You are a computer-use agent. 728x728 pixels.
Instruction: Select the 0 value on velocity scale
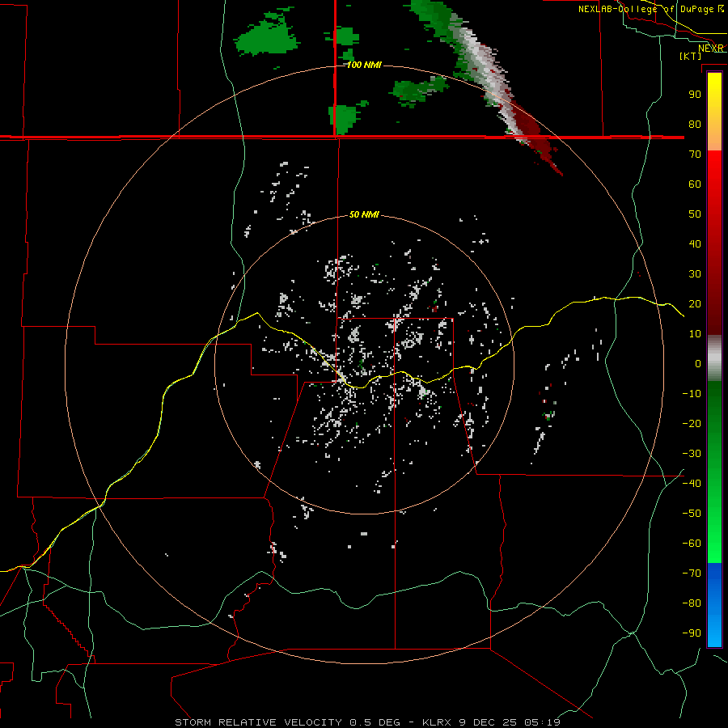(x=698, y=363)
